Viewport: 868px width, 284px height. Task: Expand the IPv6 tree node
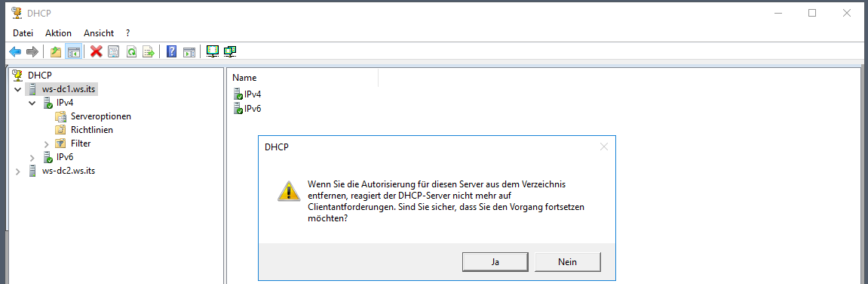click(32, 158)
